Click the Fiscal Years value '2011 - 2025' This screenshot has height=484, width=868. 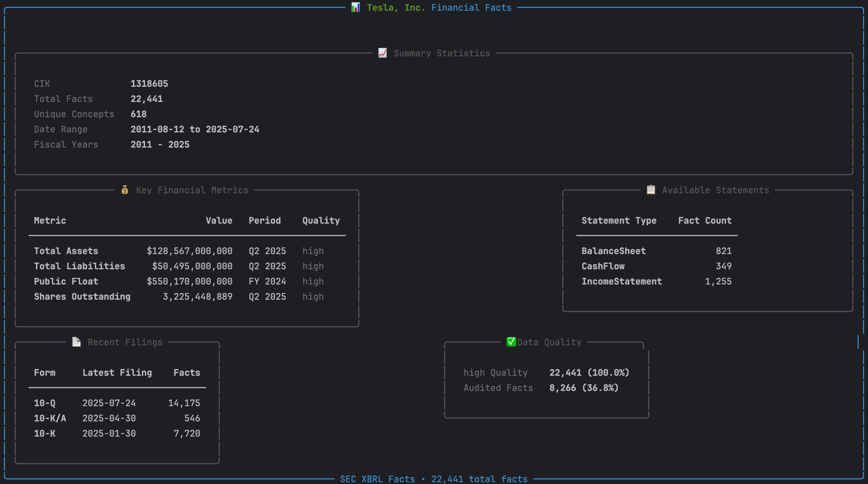coord(160,144)
